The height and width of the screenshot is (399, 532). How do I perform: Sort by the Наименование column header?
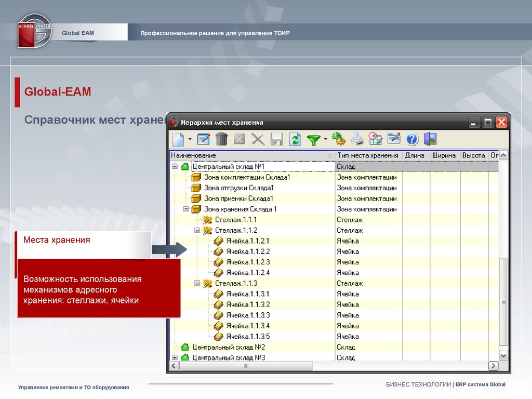249,155
